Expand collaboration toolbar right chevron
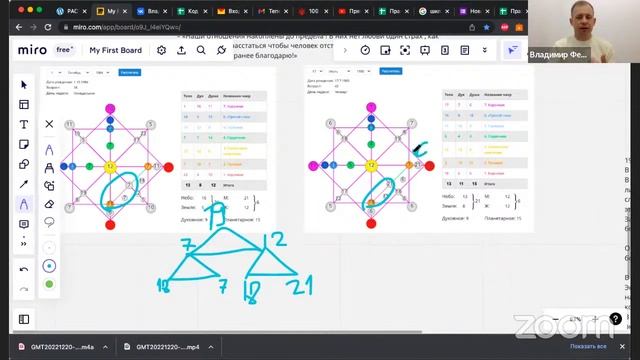 (345, 51)
